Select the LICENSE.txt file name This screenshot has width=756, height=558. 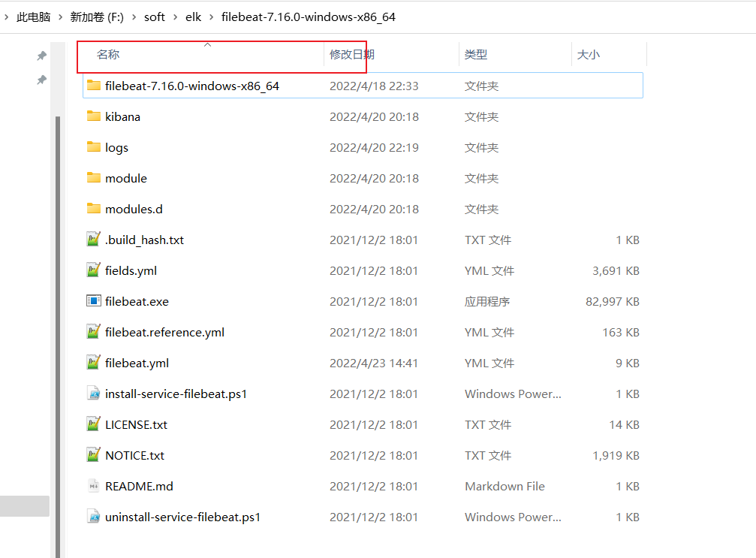click(x=137, y=425)
